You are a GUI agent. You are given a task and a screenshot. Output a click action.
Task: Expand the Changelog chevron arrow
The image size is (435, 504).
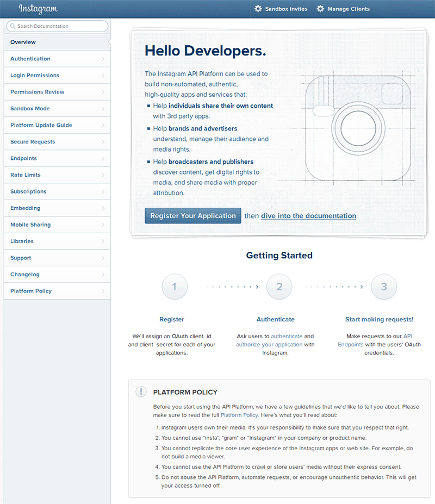pyautogui.click(x=103, y=275)
